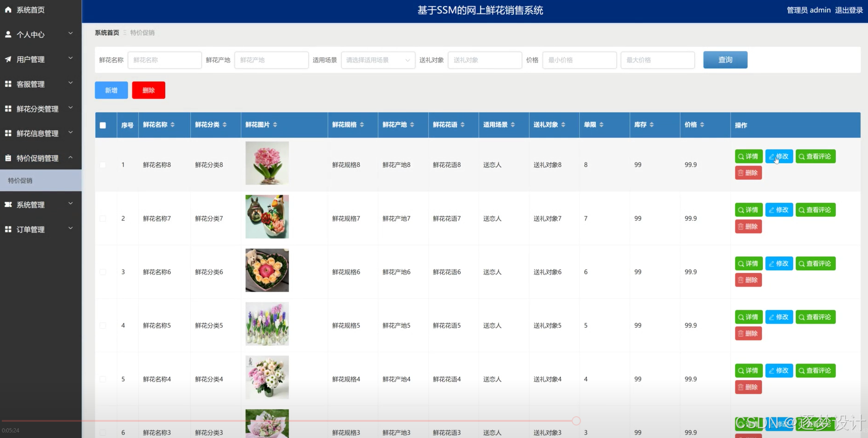Screen dimensions: 868x438
Task: Open the flower image for 鲜花名称5
Action: click(267, 324)
